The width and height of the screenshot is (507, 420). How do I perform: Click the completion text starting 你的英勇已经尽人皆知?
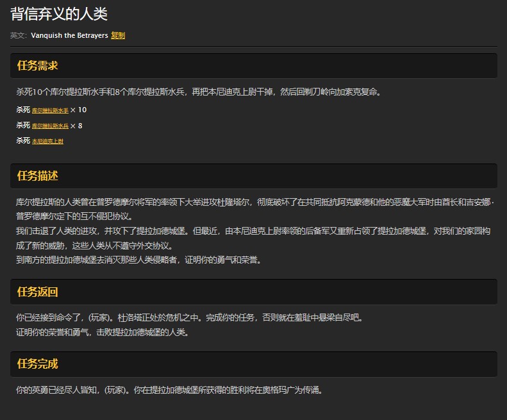(169, 390)
